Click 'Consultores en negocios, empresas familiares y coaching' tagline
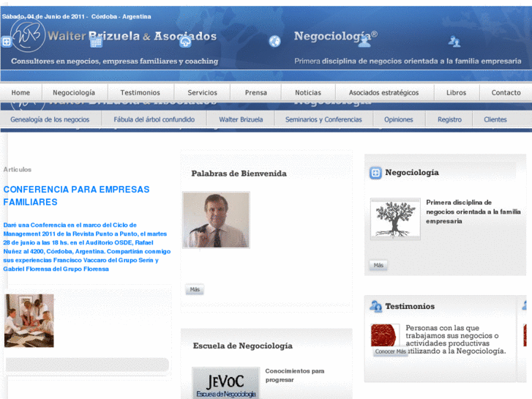The width and height of the screenshot is (532, 399). pyautogui.click(x=115, y=61)
